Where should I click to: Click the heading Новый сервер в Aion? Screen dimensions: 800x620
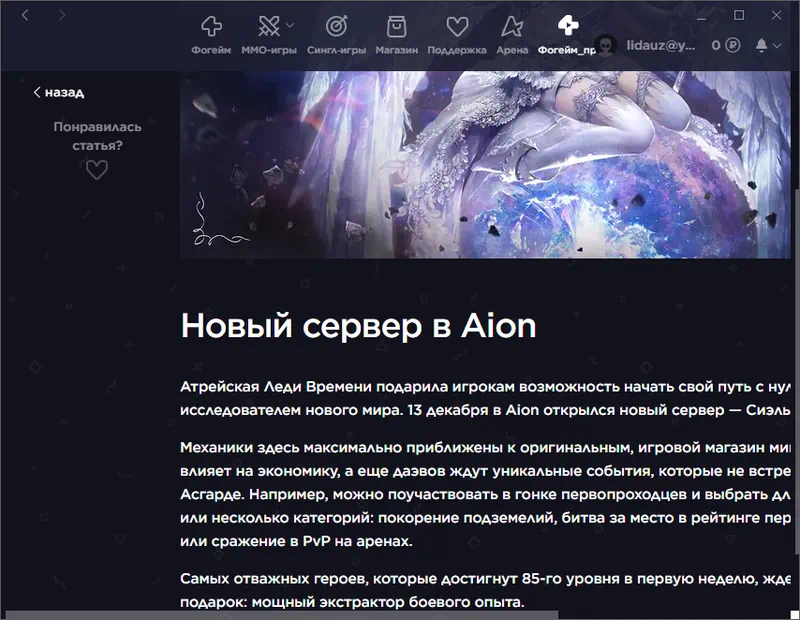coord(358,326)
